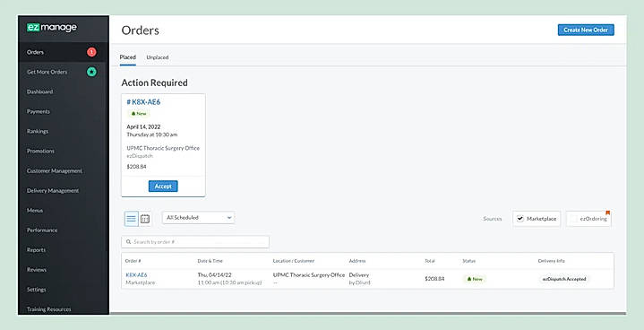The image size is (644, 330).
Task: Click the green star badge beside Get More Orders
Action: (x=91, y=72)
